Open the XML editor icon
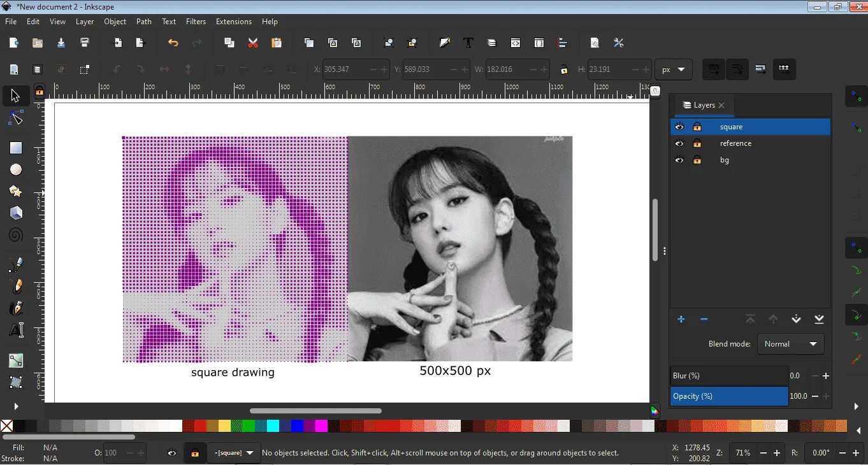The width and height of the screenshot is (868, 465). [x=516, y=43]
